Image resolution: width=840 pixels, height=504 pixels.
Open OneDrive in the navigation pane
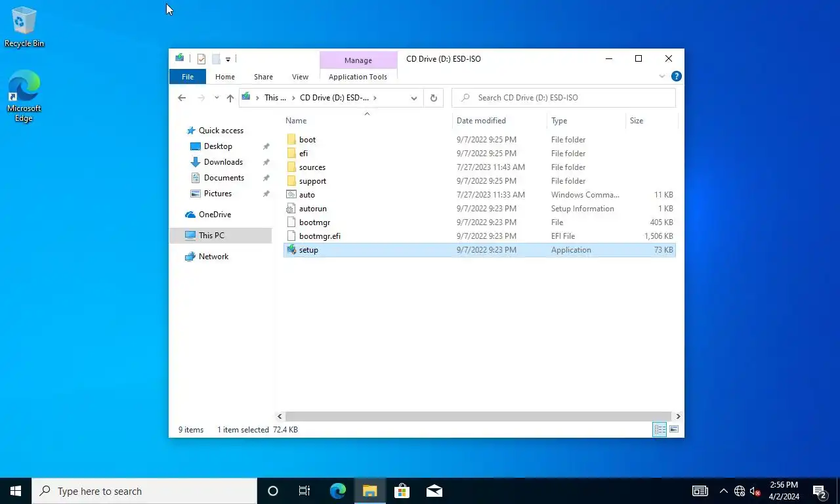coord(215,215)
